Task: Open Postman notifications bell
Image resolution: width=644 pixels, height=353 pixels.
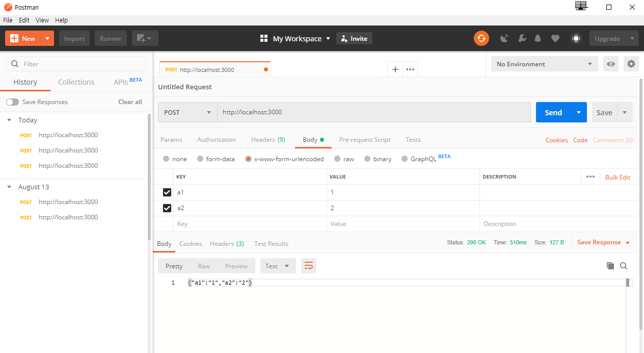Action: 538,38
